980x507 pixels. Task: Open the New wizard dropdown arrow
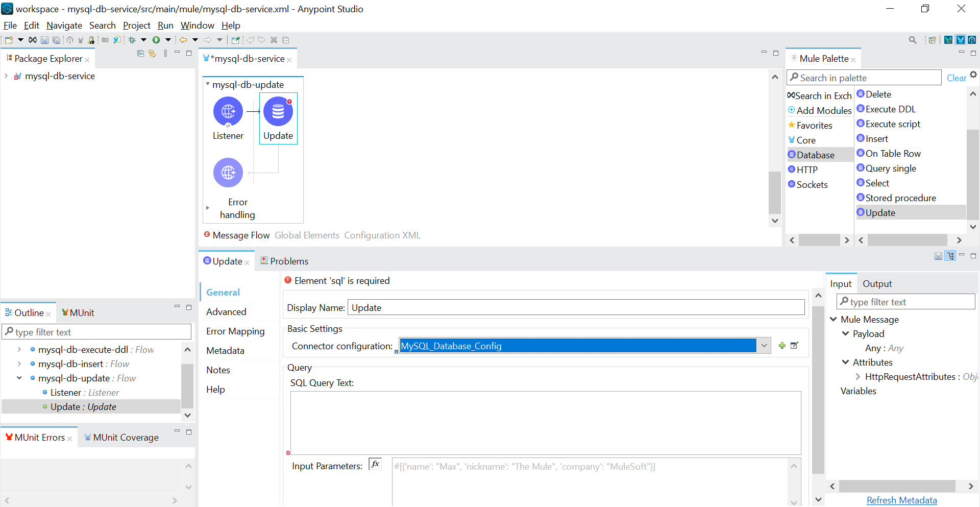click(20, 40)
